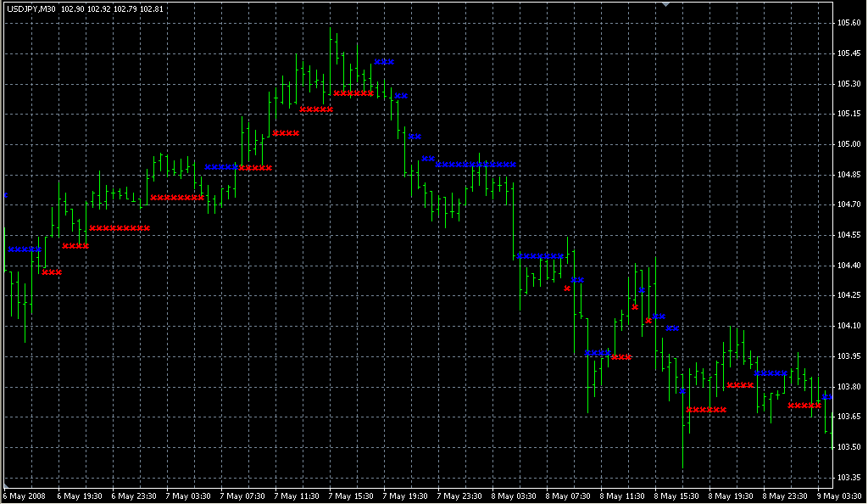Select the USDJPY,M30 chart title label
The width and height of the screenshot is (868, 504).
point(31,8)
